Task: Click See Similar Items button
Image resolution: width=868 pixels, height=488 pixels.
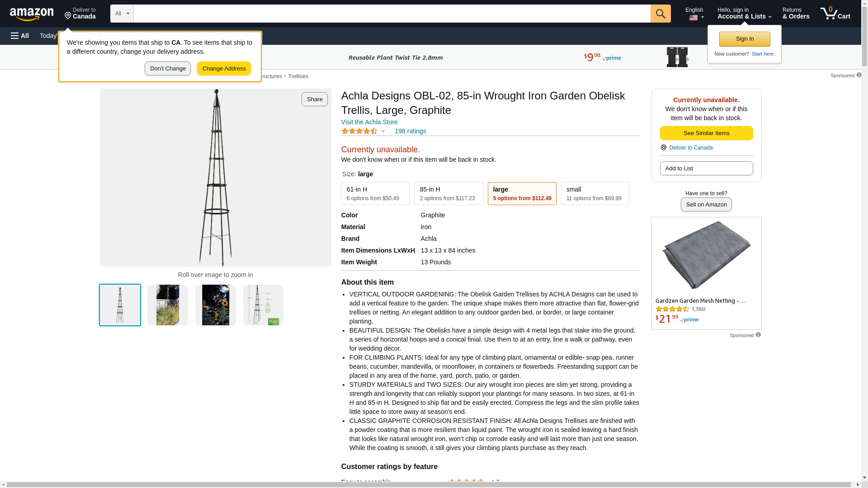Action: (706, 133)
